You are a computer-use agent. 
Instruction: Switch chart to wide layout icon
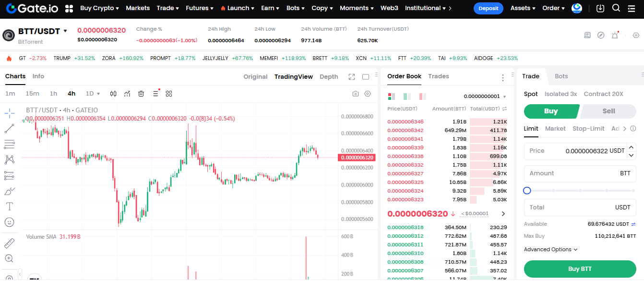(x=366, y=77)
